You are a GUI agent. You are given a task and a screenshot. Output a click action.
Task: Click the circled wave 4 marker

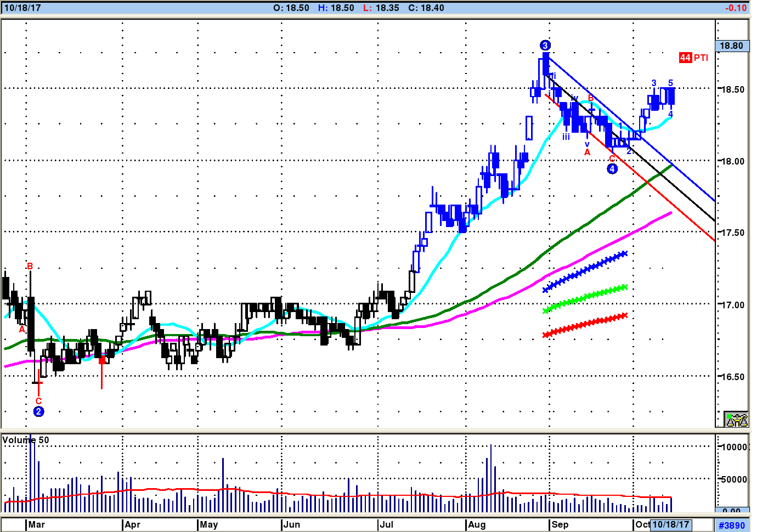[x=612, y=169]
